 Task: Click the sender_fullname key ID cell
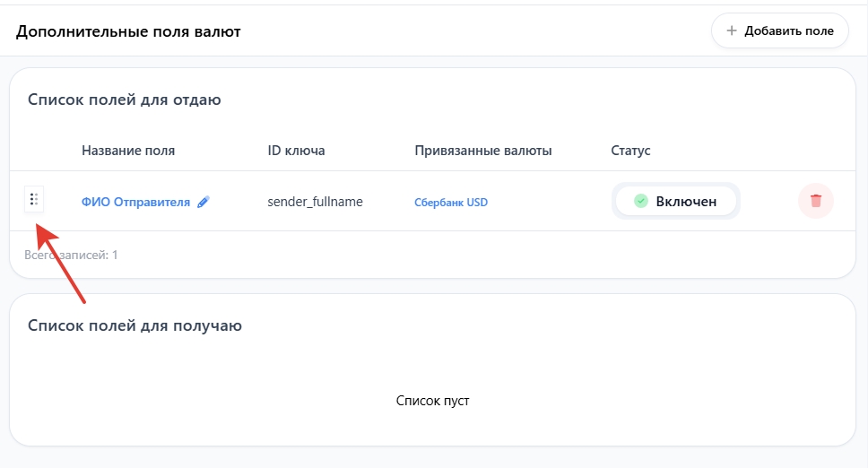[x=315, y=202]
